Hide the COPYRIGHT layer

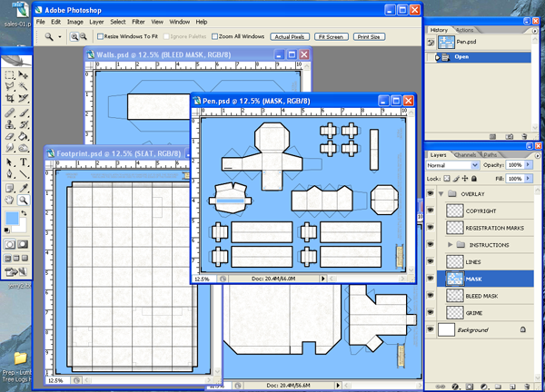(x=431, y=211)
